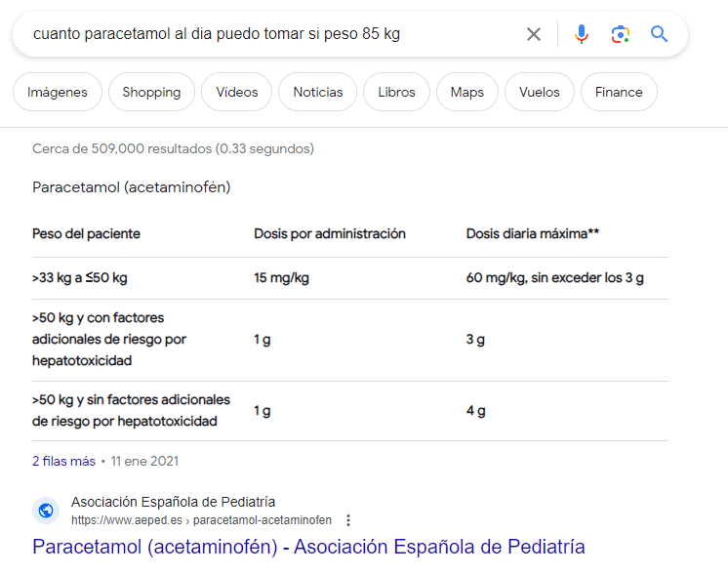
Task: Switch to the Shopping filter tab
Action: pos(151,92)
